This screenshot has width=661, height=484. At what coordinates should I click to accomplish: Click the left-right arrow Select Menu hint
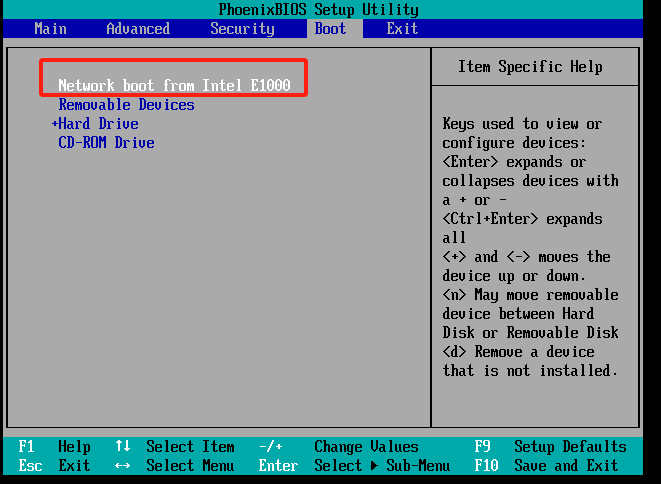tap(175, 465)
